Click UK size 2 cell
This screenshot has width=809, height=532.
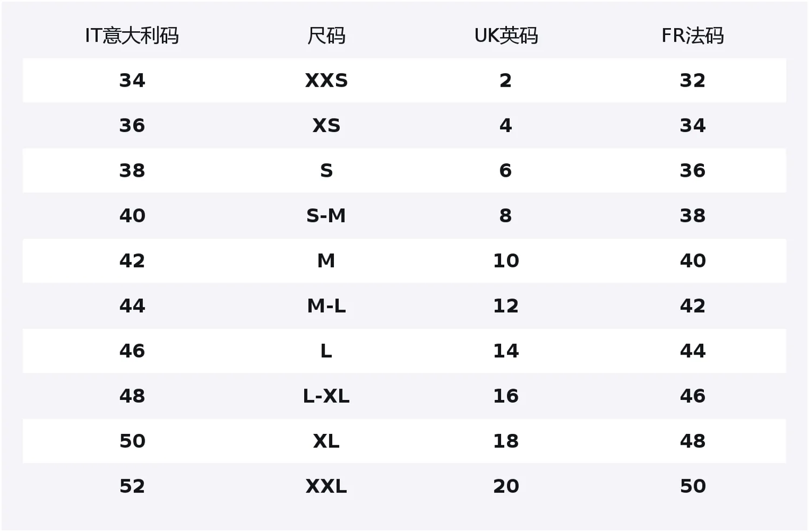[x=505, y=80]
